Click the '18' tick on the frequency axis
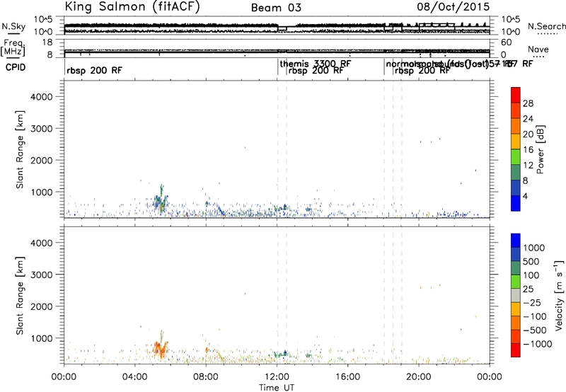The height and width of the screenshot is (392, 566). (47, 42)
